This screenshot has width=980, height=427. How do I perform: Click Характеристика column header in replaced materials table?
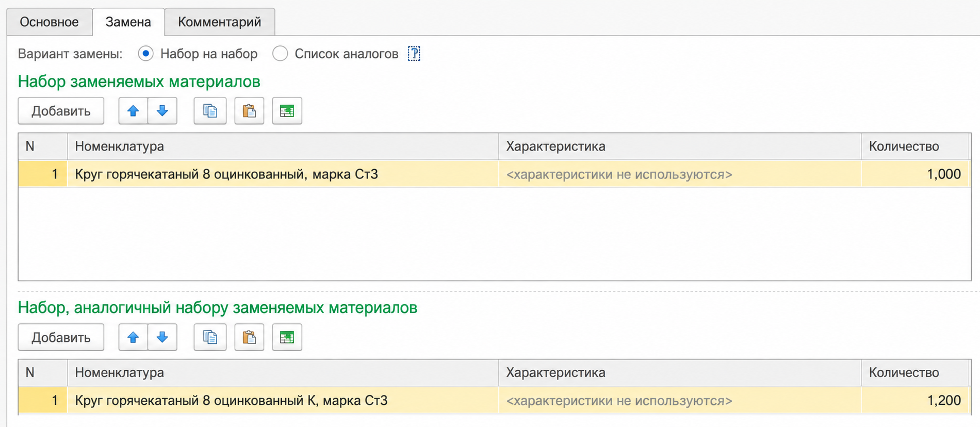pos(680,146)
